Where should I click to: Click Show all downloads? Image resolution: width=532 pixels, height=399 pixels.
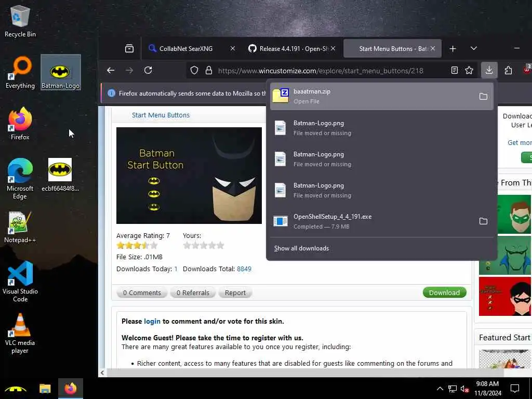[x=301, y=248]
